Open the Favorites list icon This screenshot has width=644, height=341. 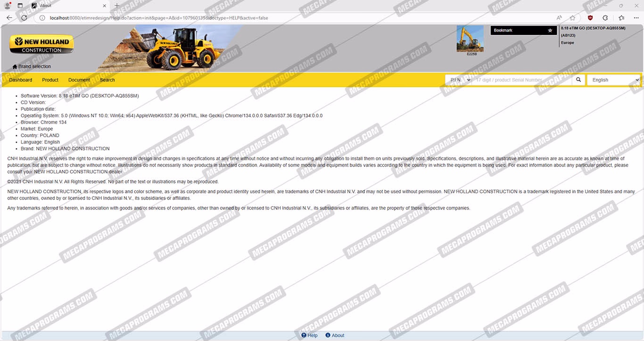click(x=621, y=18)
